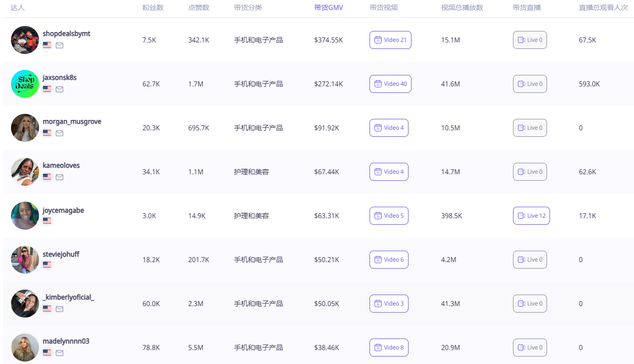The height and width of the screenshot is (364, 634).
Task: Open the _kimberlyoficial_ username link
Action: [68, 297]
